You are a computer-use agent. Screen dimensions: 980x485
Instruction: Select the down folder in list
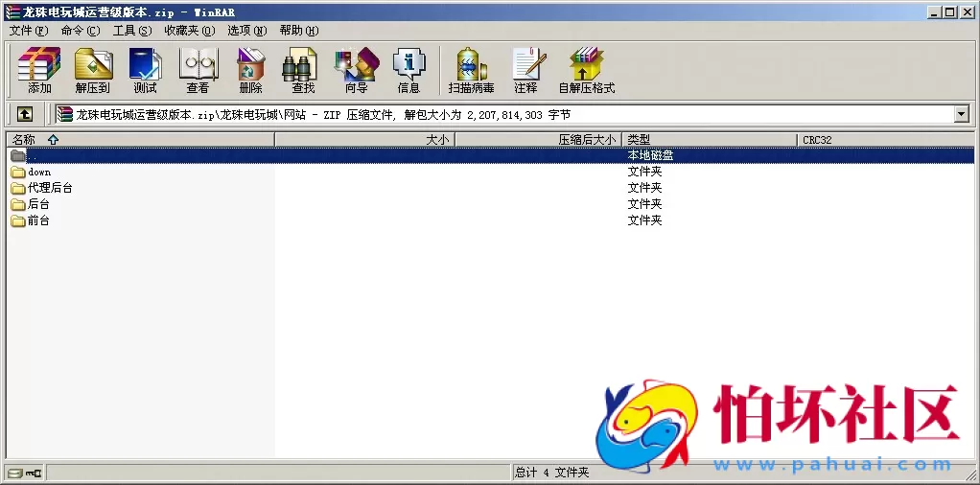pos(39,172)
